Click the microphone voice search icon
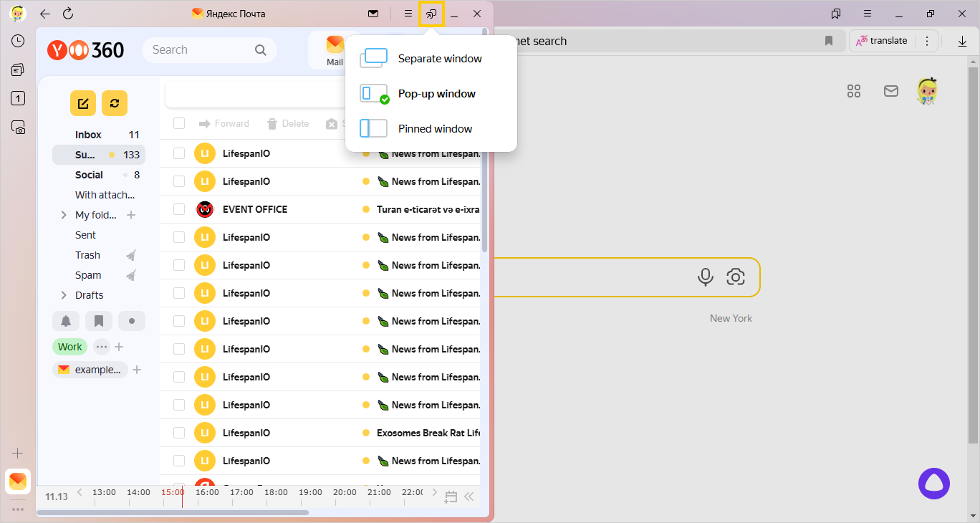 point(705,277)
